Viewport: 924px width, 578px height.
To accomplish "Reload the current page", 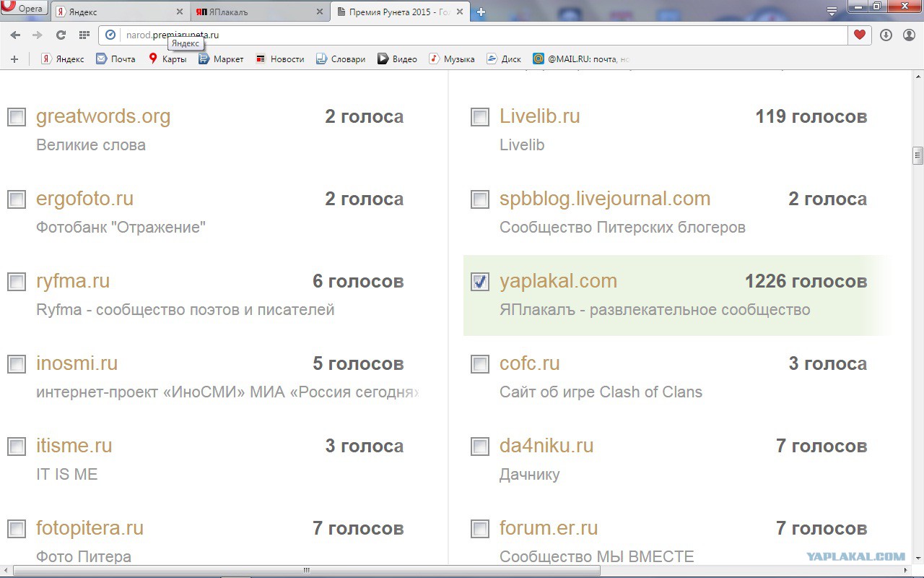I will (61, 35).
